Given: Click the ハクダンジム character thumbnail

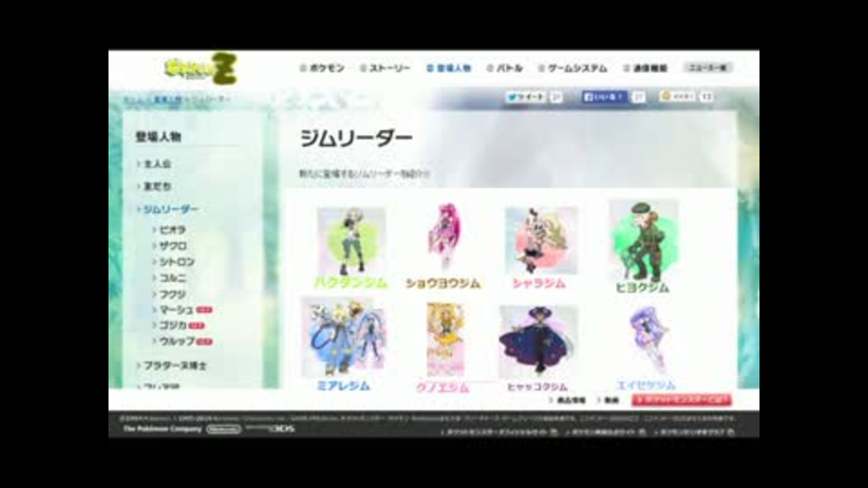Looking at the screenshot, I should (351, 241).
